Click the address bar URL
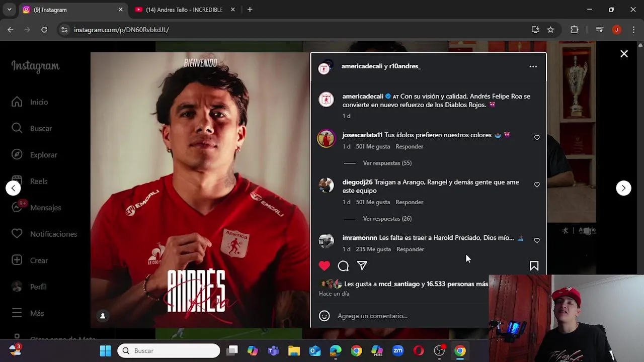This screenshot has height=362, width=644. coord(121,30)
